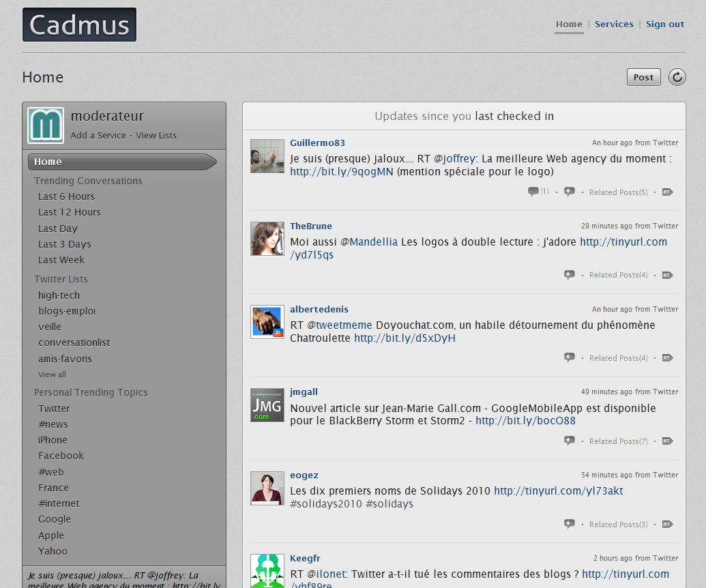The height and width of the screenshot is (588, 706).
Task: Click View all under Twitter Lists
Action: 53,374
